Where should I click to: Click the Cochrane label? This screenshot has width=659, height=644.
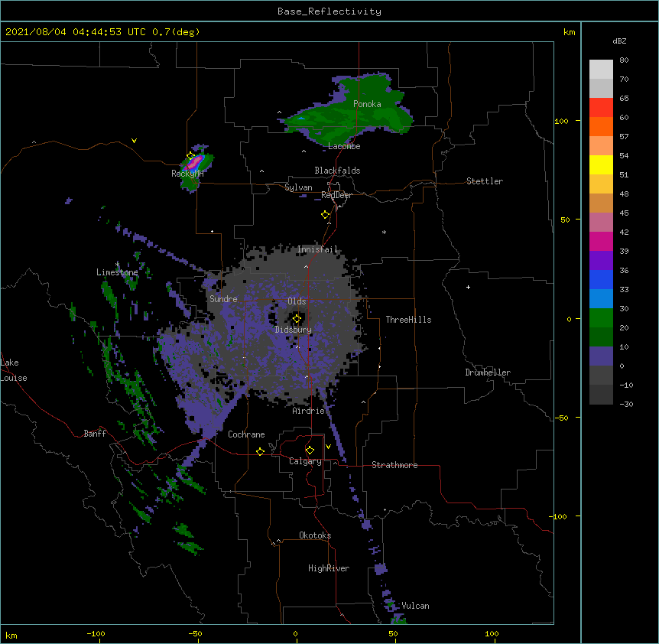[246, 434]
